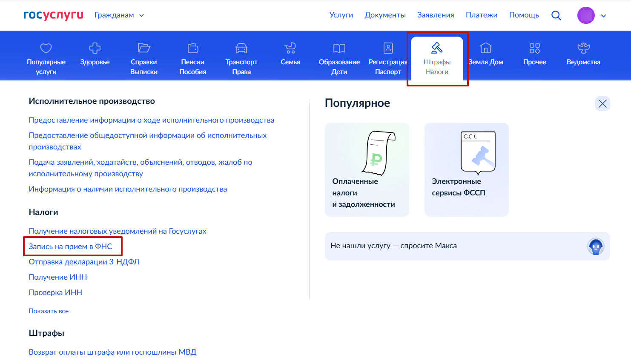Open the Семья stroller icon
The image size is (631, 364).
290,48
